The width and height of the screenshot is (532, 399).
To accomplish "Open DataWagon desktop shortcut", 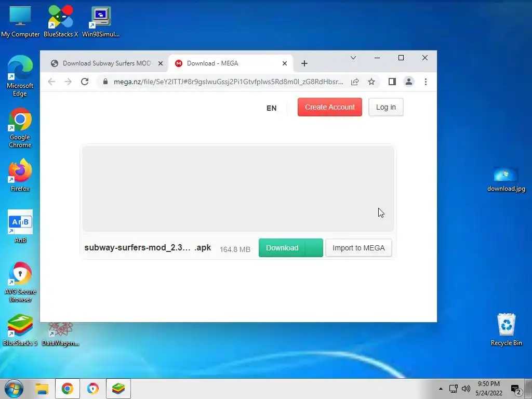I will 60,334.
